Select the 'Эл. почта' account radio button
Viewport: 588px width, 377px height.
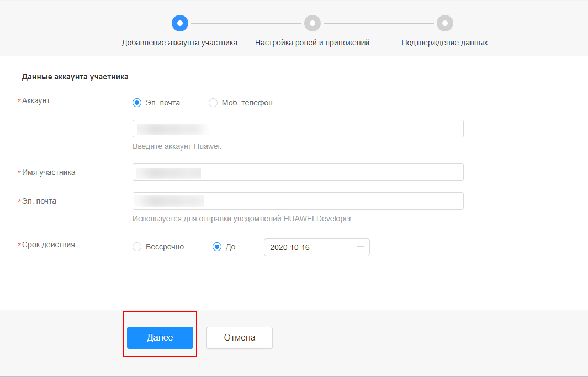[x=137, y=103]
